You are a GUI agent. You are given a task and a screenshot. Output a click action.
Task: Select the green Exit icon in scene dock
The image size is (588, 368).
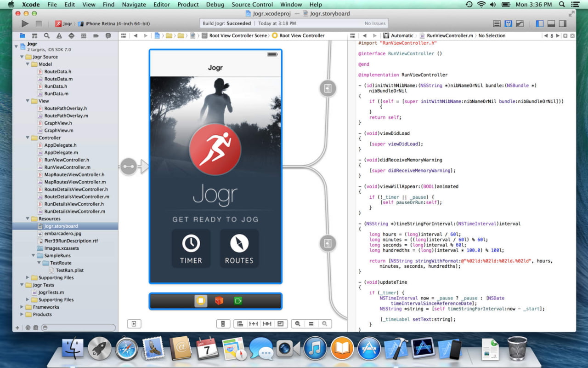click(238, 301)
